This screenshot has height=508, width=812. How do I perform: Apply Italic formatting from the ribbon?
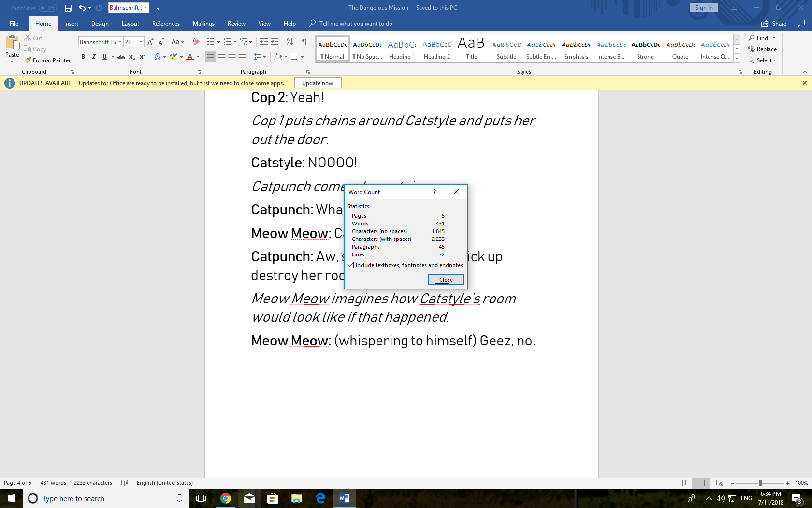(94, 57)
